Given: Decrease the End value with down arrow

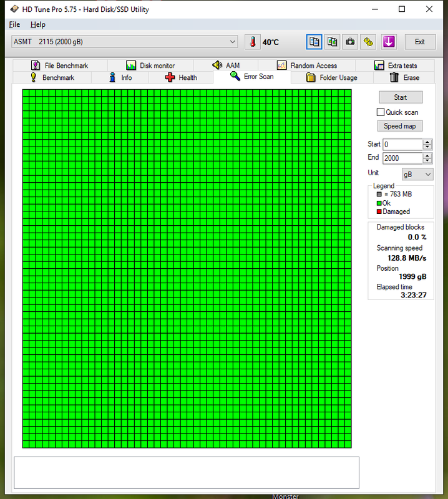Looking at the screenshot, I should [x=427, y=161].
